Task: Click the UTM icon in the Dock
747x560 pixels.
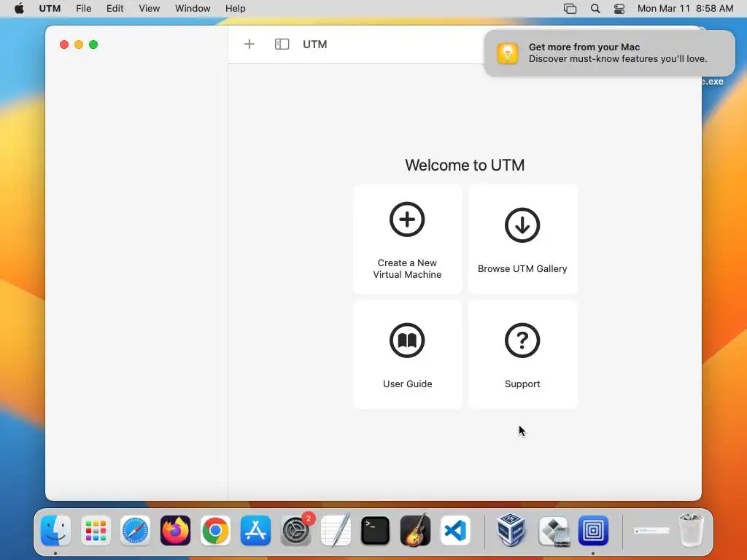Action: tap(593, 530)
